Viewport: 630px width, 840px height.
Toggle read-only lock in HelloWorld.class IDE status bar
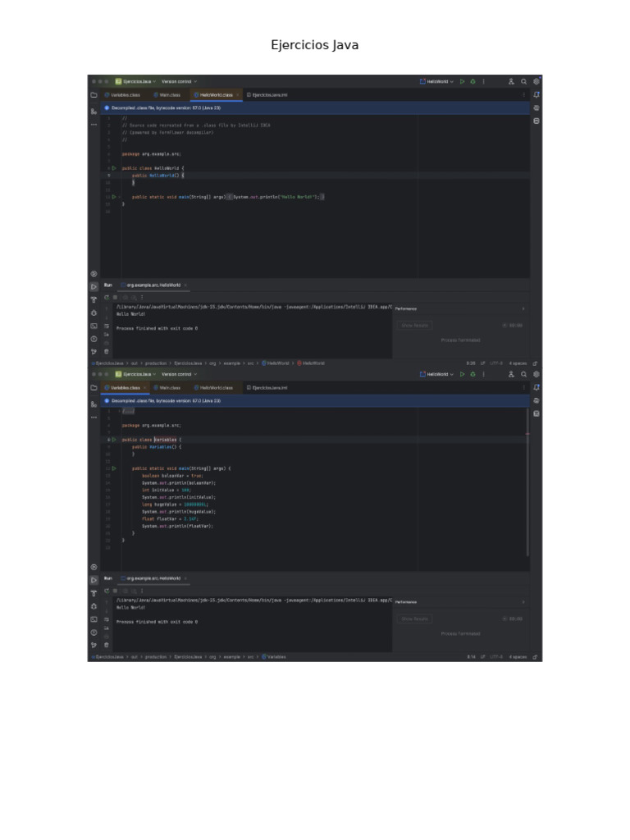(x=535, y=363)
